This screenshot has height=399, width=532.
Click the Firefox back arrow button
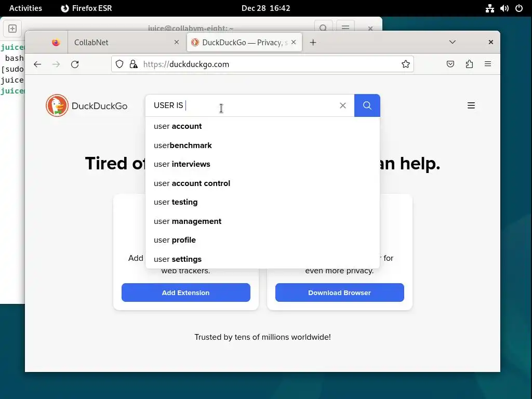pyautogui.click(x=37, y=64)
